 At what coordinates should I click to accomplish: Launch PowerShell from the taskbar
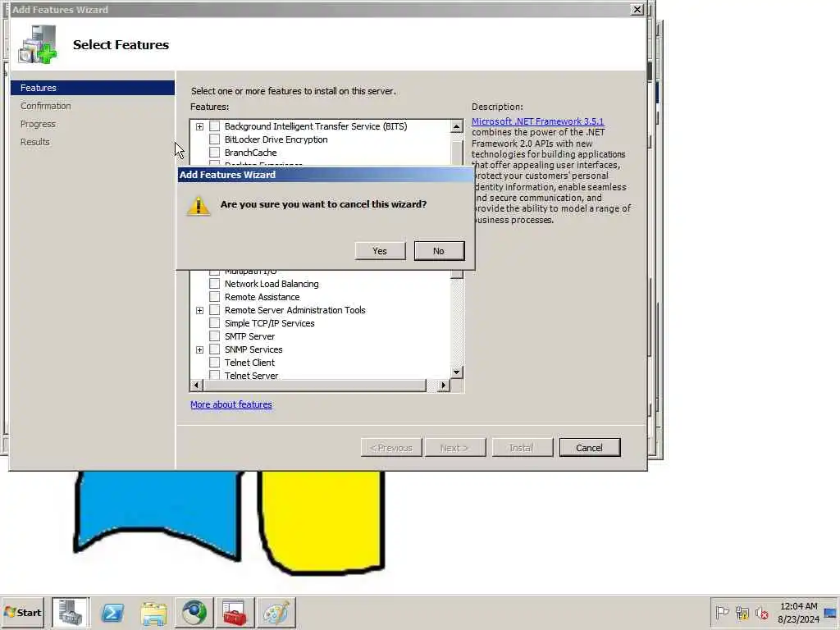tap(112, 612)
